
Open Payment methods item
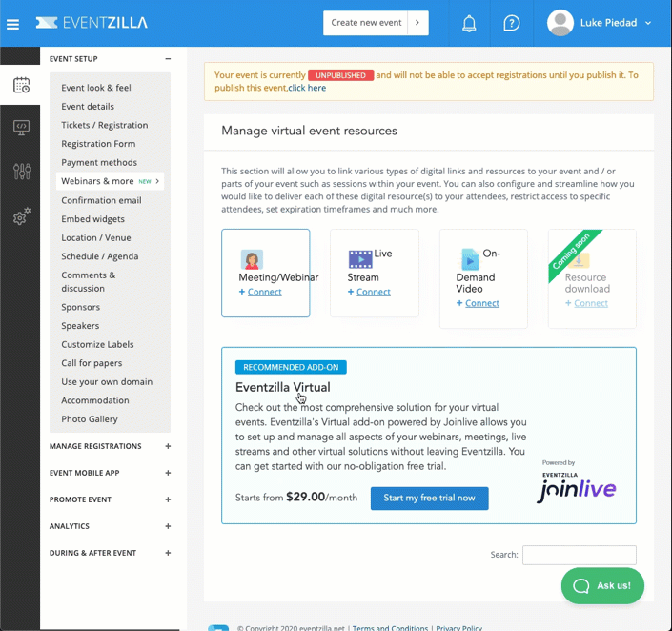99,162
